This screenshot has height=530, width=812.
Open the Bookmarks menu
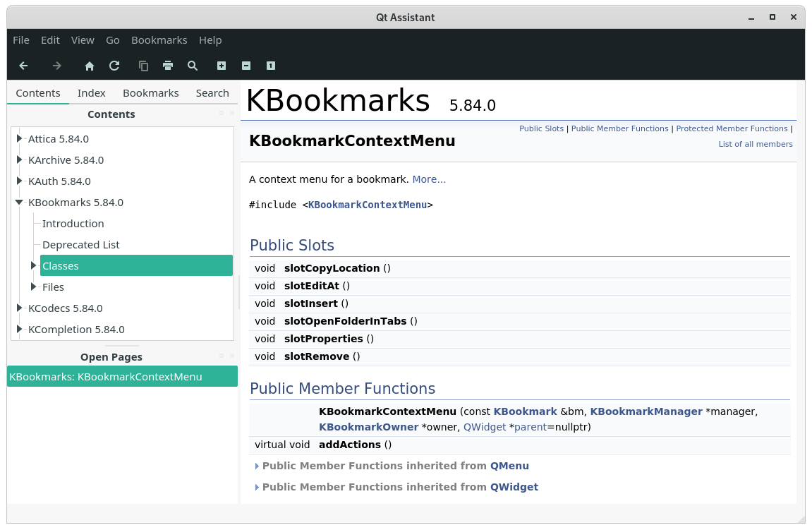coord(159,40)
